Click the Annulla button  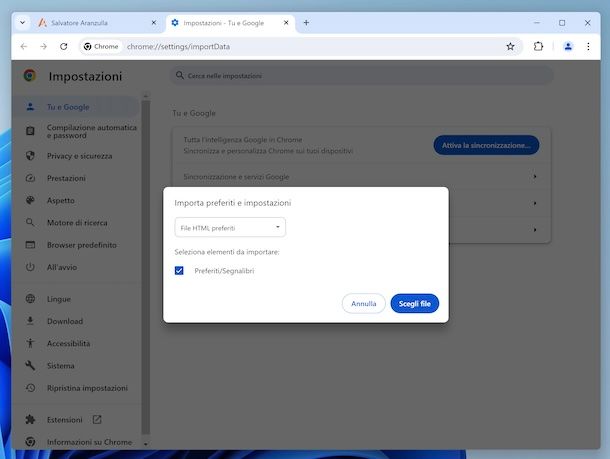(x=364, y=303)
